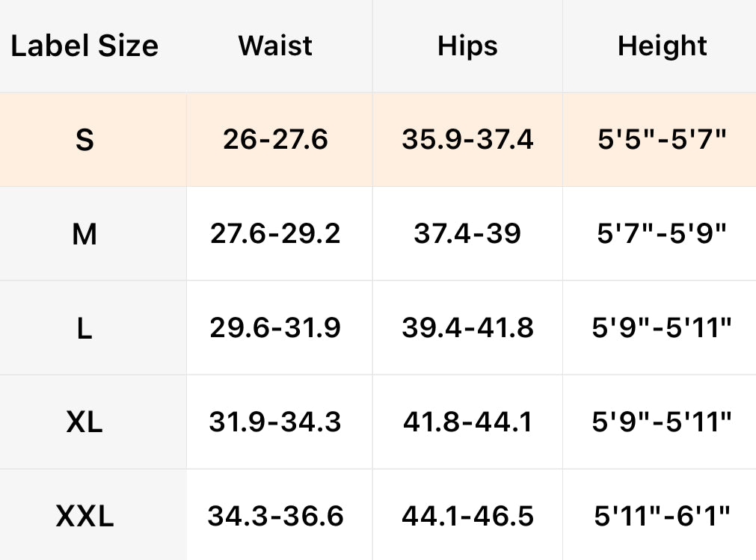Click hips value 35.9-37.4
756x560 pixels.
tap(467, 140)
